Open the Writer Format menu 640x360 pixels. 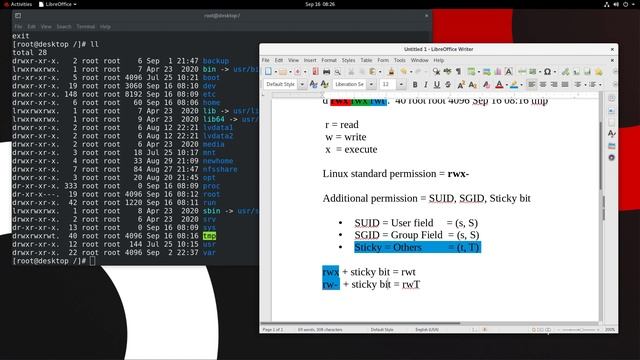pyautogui.click(x=329, y=60)
